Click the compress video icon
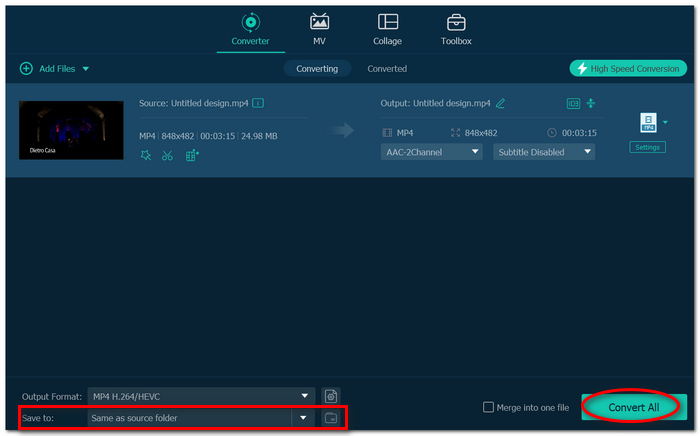The height and width of the screenshot is (436, 700). [x=591, y=104]
